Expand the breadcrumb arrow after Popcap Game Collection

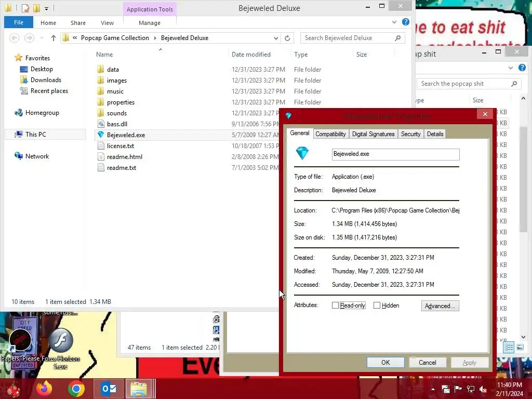click(x=155, y=38)
